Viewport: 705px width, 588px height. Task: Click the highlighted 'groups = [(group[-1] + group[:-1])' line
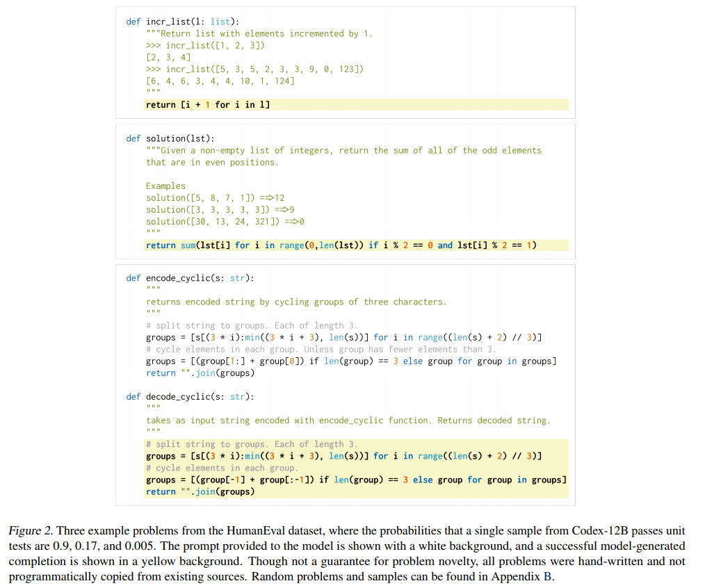[356, 480]
